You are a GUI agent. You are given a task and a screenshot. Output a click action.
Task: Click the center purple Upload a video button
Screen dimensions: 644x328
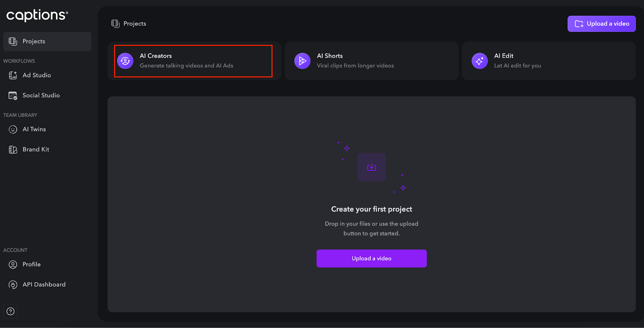pos(372,258)
